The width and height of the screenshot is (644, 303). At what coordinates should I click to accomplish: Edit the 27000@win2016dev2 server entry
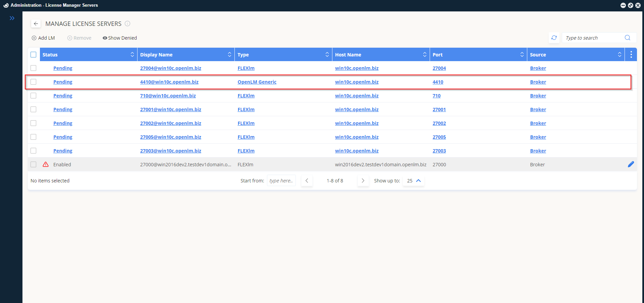tap(631, 164)
